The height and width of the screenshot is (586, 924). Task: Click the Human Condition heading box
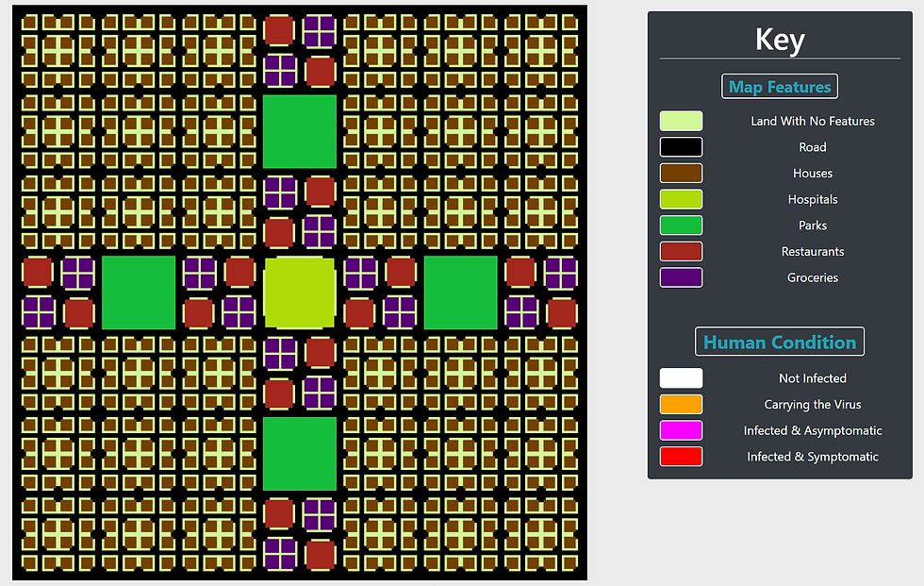780,342
